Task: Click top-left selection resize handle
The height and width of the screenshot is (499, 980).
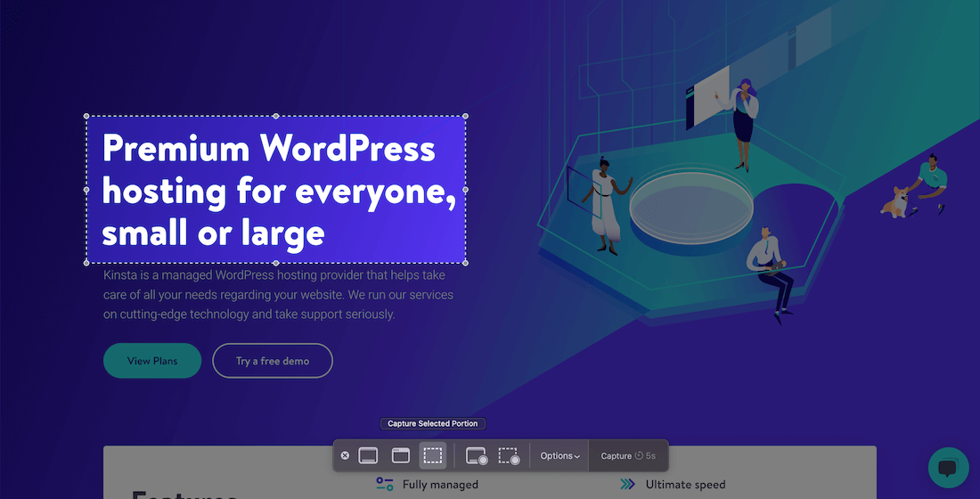Action: tap(86, 116)
